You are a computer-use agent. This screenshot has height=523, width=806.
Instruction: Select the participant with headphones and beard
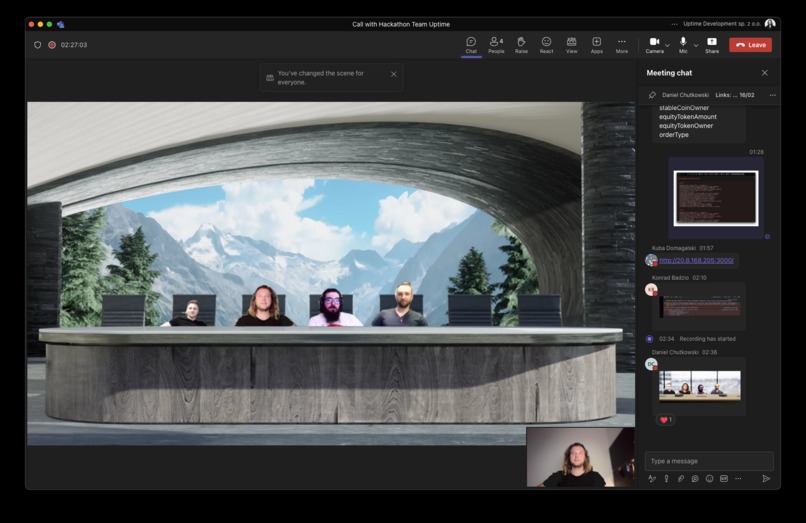(x=334, y=307)
